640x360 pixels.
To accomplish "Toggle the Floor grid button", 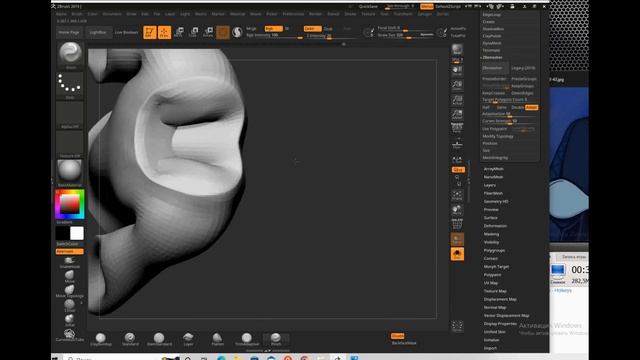I will pos(457,143).
